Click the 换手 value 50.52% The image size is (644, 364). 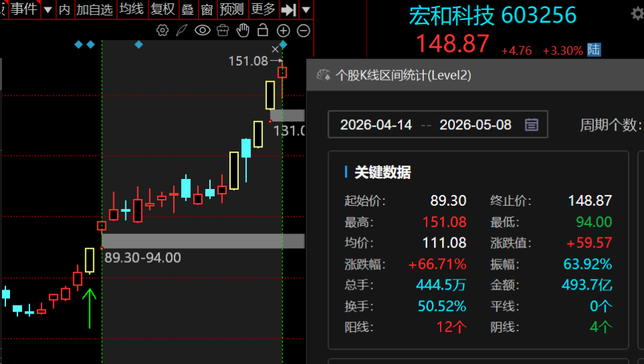[442, 306]
